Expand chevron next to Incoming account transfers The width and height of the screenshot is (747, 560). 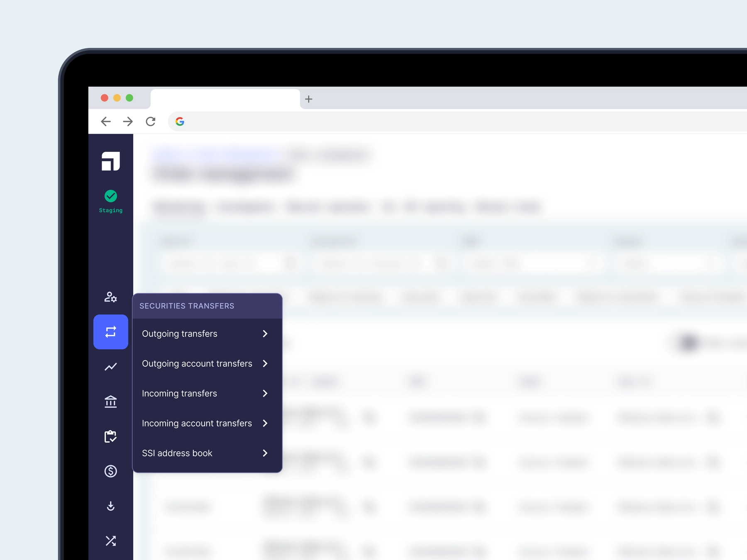click(265, 423)
